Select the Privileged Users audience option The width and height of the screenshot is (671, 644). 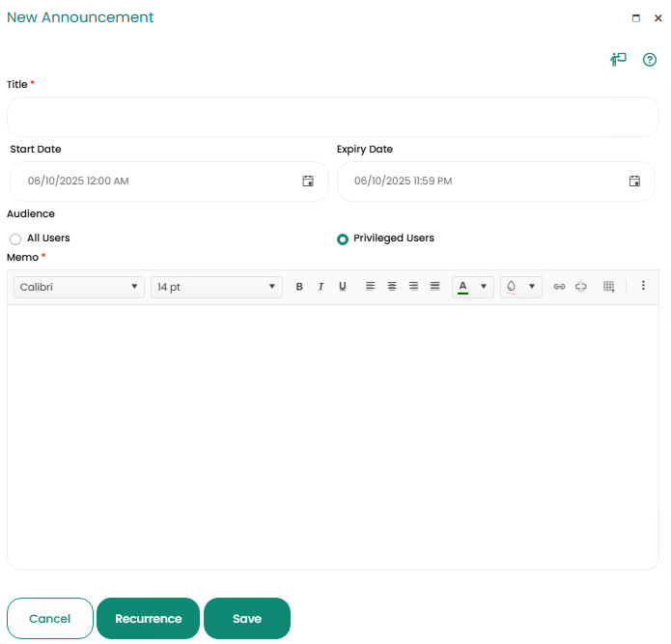pos(343,238)
